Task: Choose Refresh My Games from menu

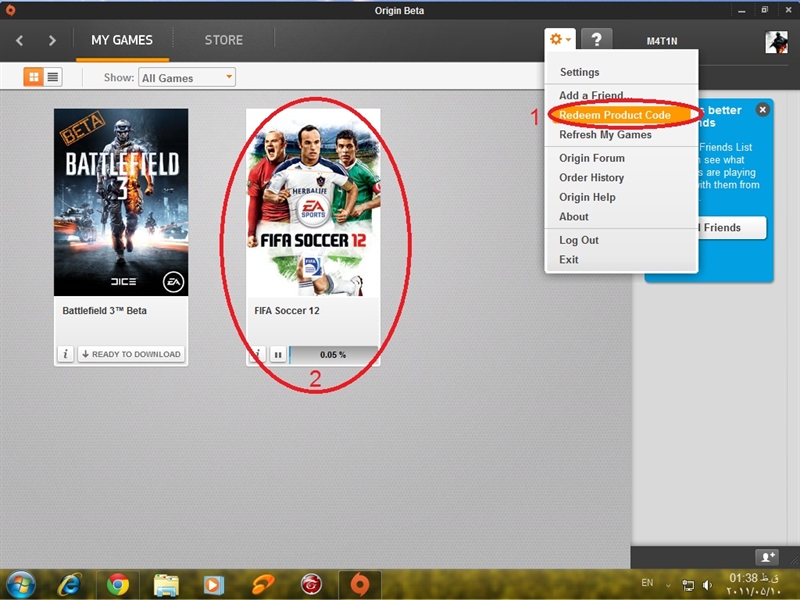Action: click(605, 135)
